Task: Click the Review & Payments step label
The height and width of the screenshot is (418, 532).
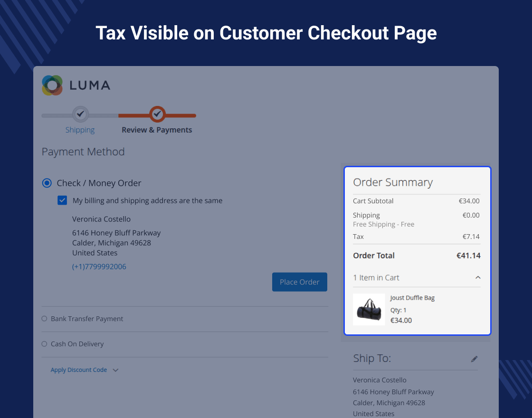Action: (x=157, y=130)
